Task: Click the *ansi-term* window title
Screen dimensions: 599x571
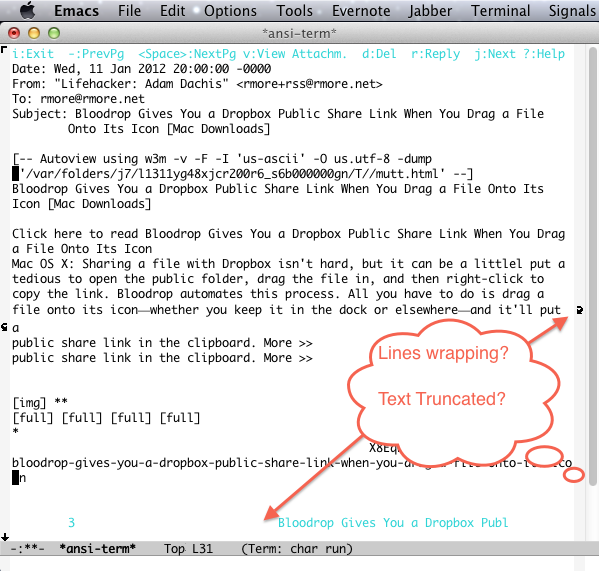Action: (x=299, y=34)
